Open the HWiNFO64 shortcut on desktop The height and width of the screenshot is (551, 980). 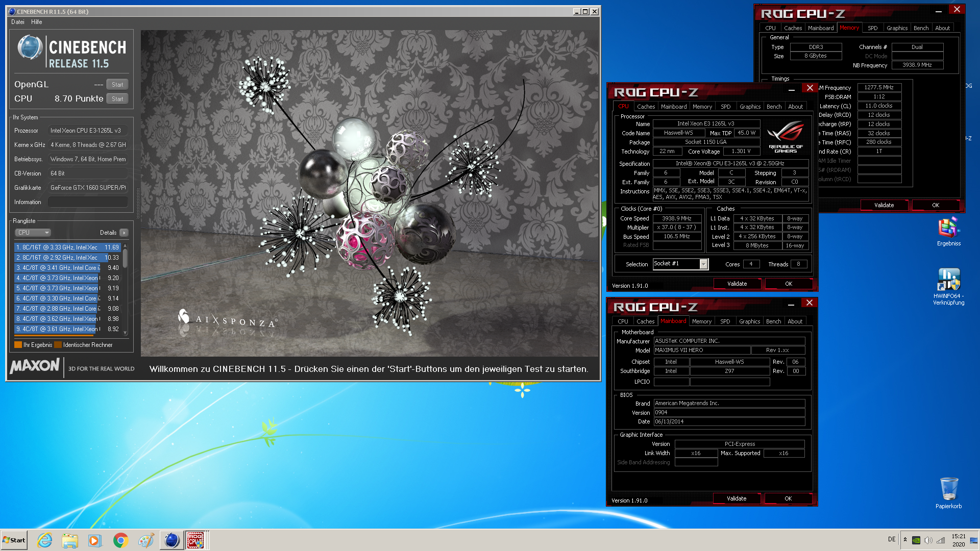(949, 287)
